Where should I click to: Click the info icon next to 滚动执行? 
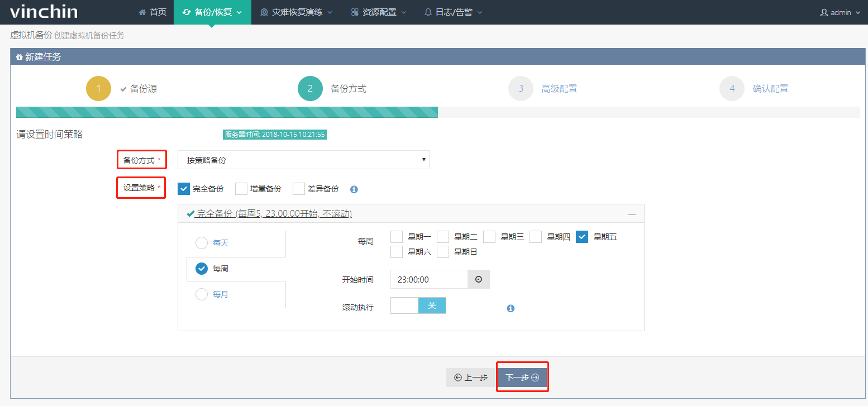(511, 308)
